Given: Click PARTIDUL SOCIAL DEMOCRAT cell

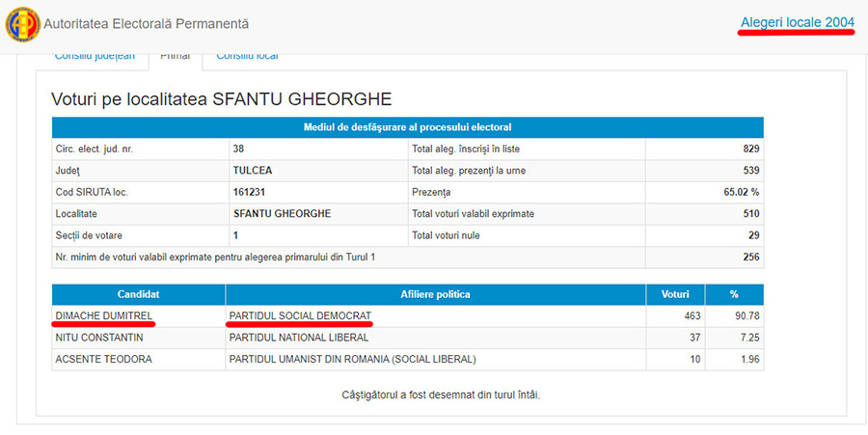Looking at the screenshot, I should (300, 316).
